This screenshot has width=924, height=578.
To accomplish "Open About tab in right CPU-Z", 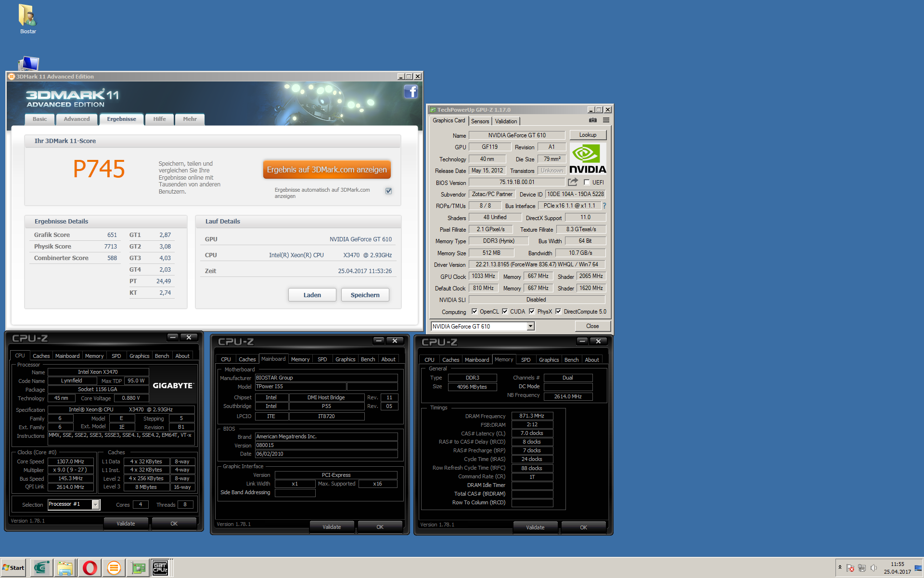I will click(x=592, y=360).
